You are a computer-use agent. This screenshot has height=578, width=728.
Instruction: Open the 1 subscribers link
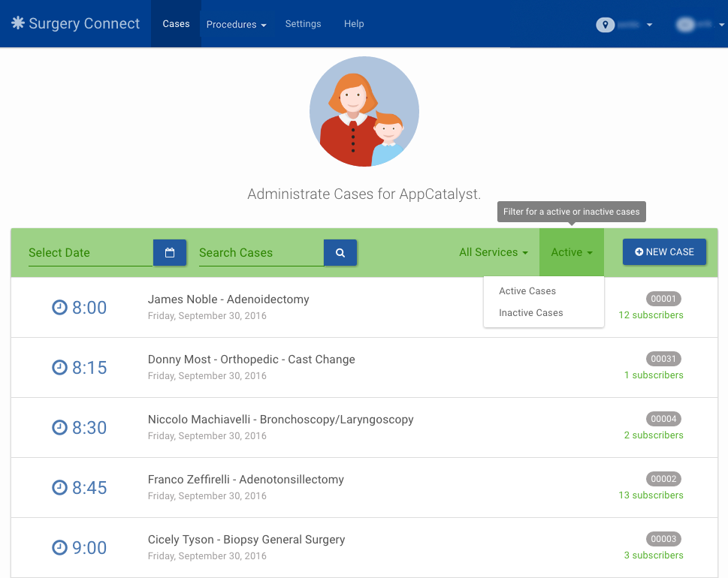point(654,375)
